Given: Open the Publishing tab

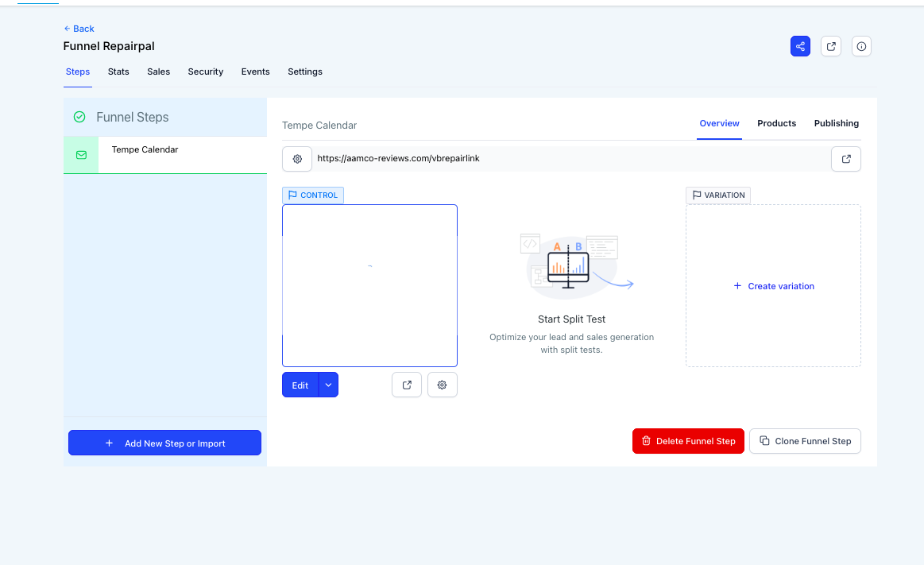Looking at the screenshot, I should [x=836, y=123].
